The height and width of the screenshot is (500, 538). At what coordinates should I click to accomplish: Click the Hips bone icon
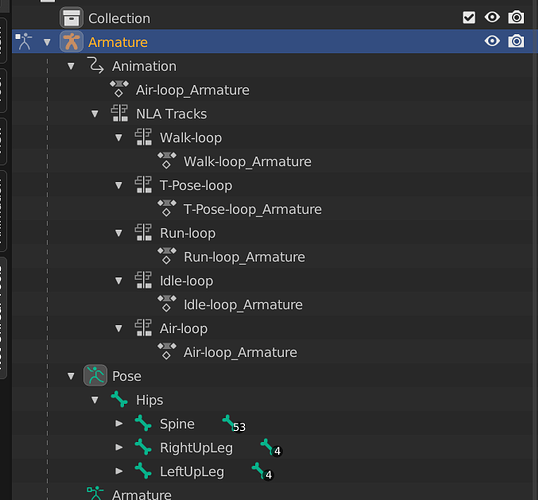coord(119,399)
